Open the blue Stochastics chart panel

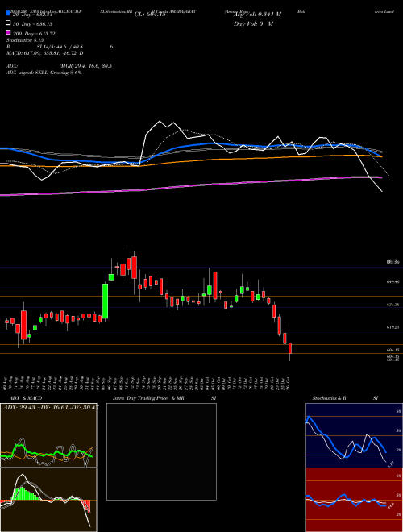tap(354, 435)
